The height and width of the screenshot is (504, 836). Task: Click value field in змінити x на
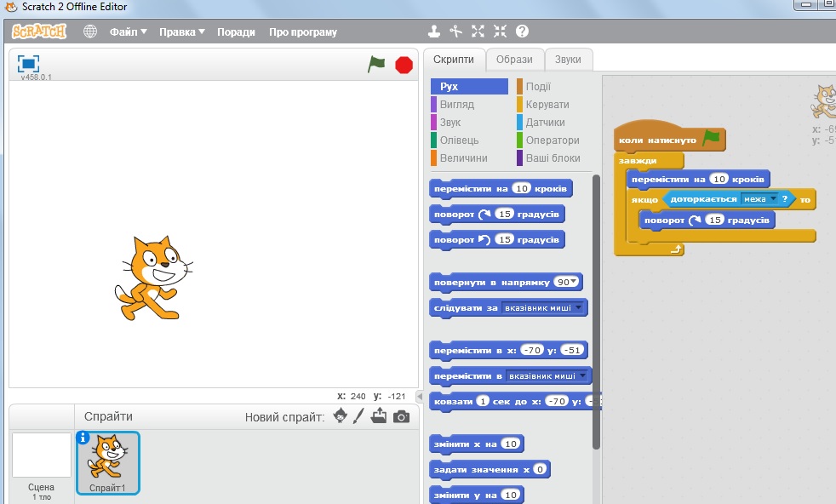[x=510, y=444]
